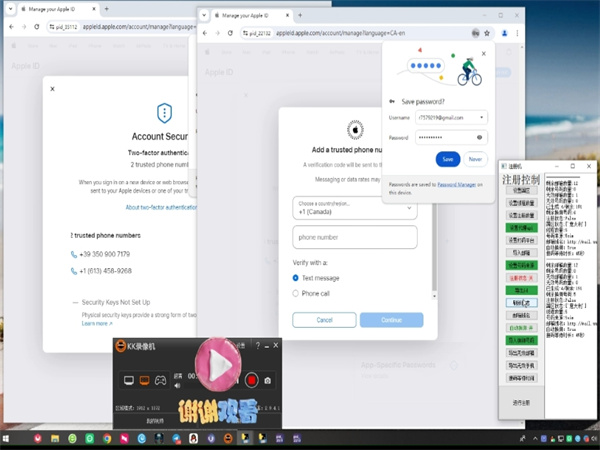Click the phone number input field
600x450 pixels.
tap(355, 237)
